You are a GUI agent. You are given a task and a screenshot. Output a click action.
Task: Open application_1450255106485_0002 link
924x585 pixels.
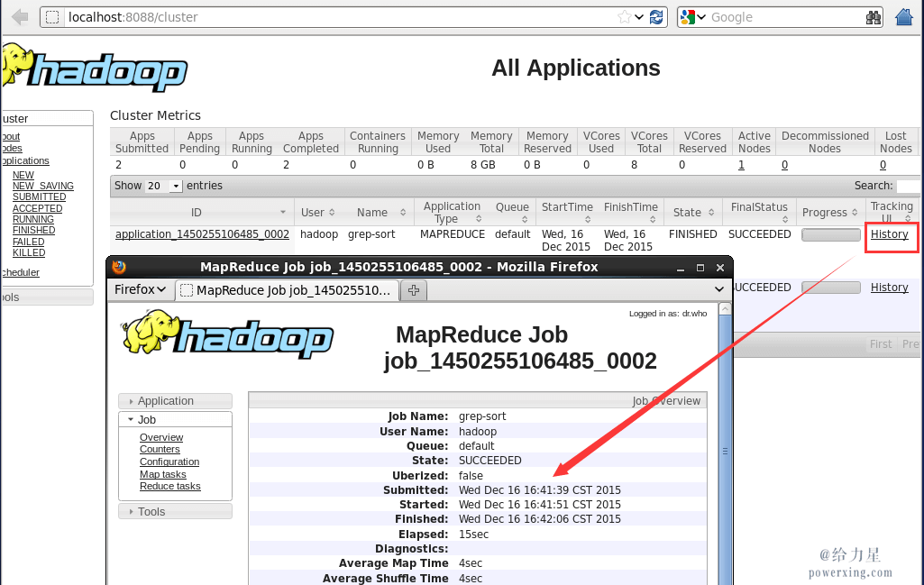202,233
